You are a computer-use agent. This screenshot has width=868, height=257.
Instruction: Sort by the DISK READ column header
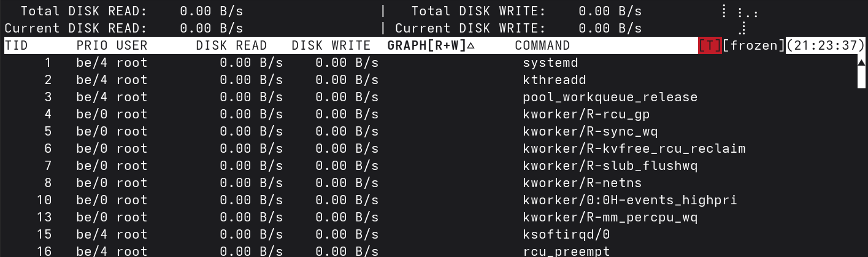pos(231,45)
